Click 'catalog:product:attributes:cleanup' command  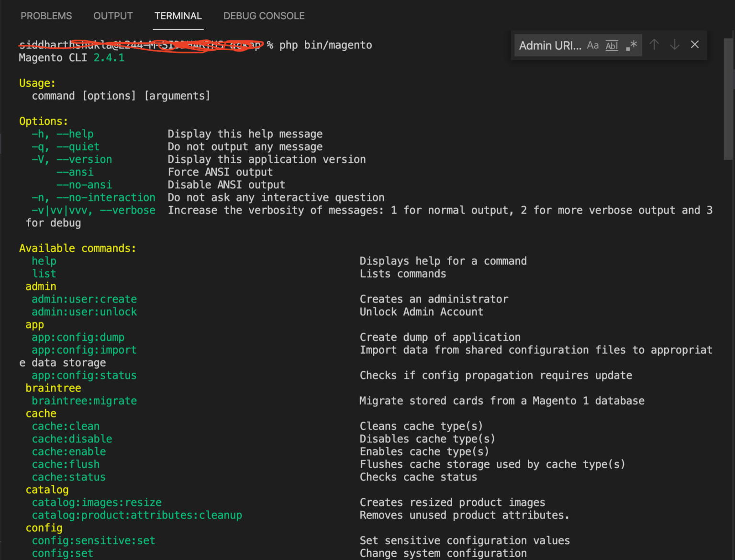tap(137, 515)
